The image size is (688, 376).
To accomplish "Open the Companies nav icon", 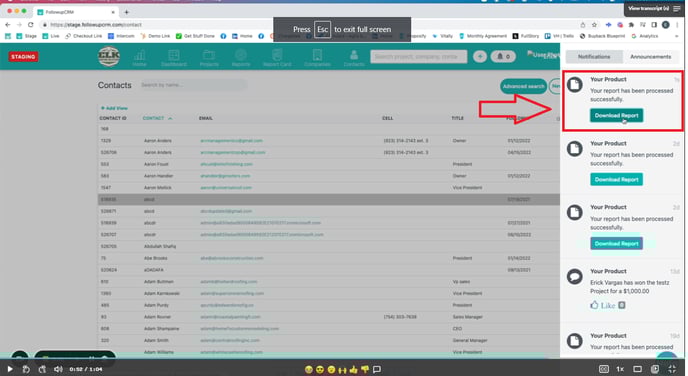I will (317, 58).
